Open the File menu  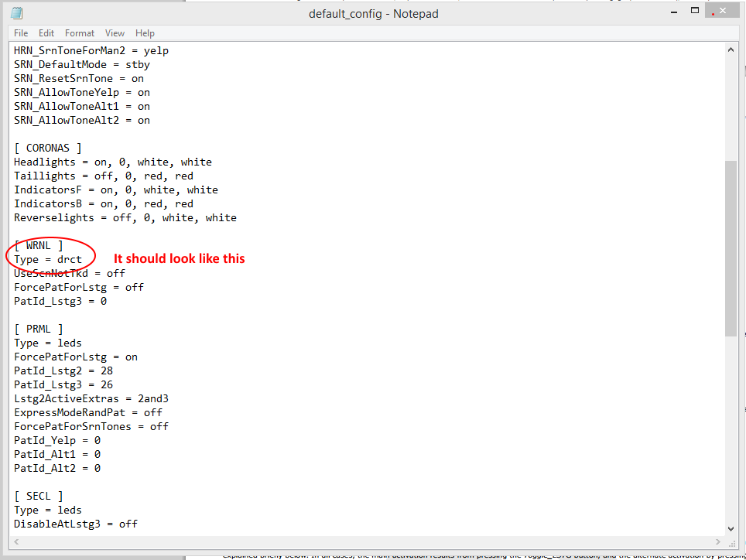[21, 33]
